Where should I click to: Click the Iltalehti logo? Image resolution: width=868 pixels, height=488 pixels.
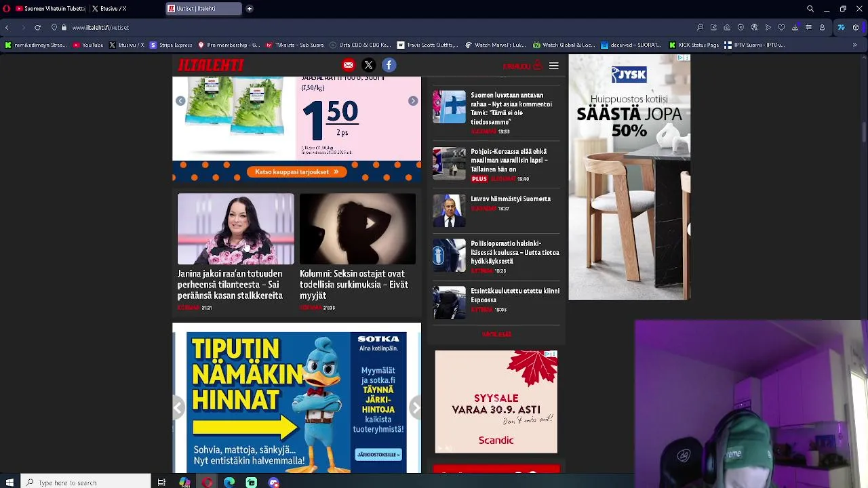tap(210, 65)
